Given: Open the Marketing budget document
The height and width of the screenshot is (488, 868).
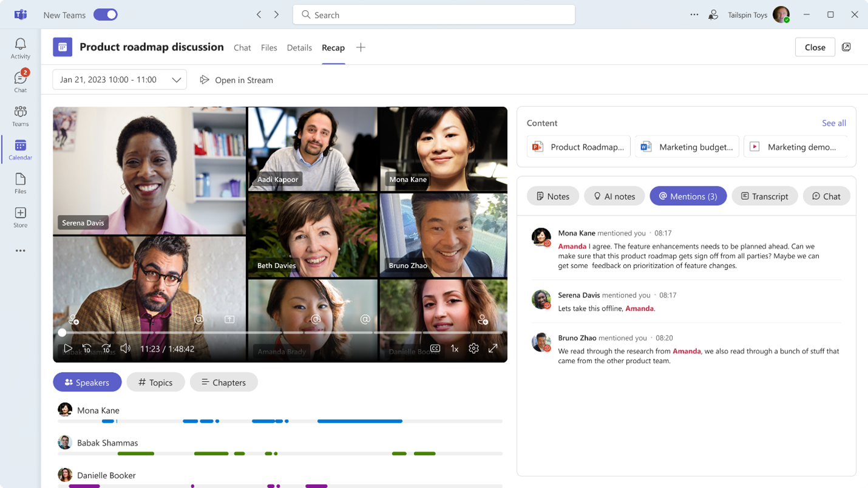Looking at the screenshot, I should pos(687,146).
